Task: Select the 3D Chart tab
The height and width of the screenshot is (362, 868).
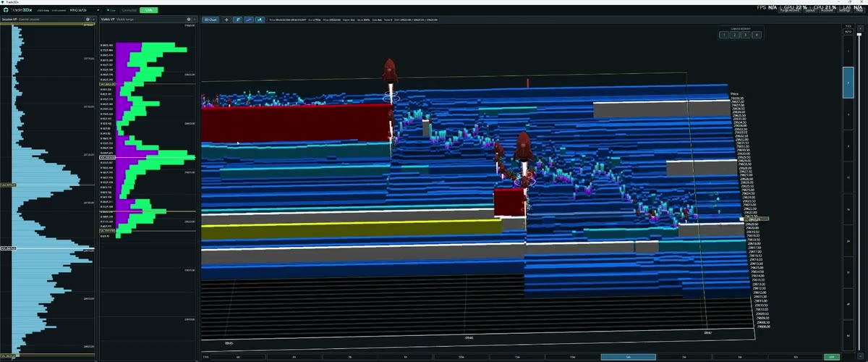Action: (x=210, y=20)
